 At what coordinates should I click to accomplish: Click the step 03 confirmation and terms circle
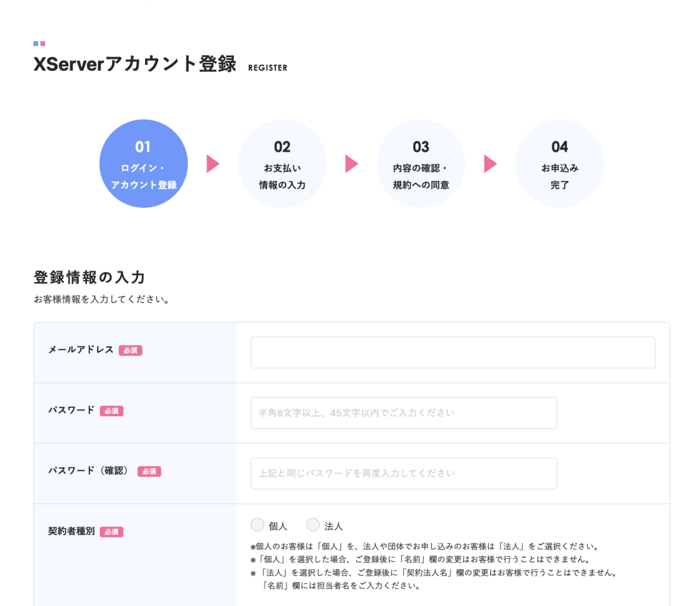[421, 164]
